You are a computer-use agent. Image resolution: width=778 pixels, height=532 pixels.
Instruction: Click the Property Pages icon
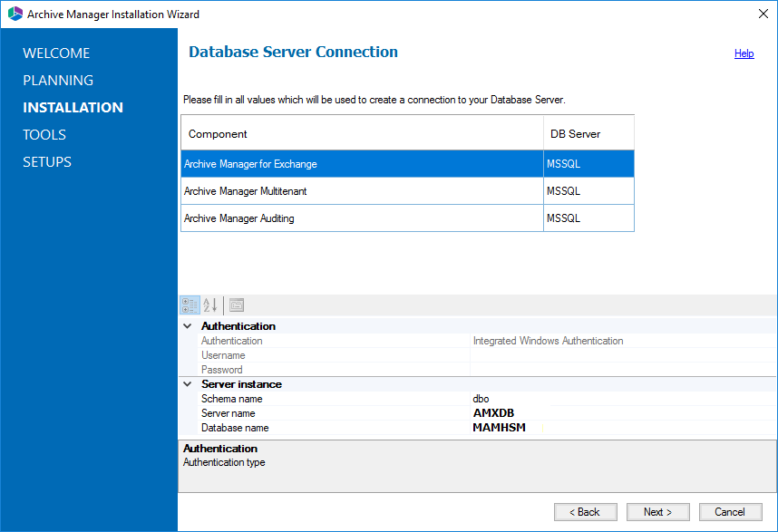(237, 305)
